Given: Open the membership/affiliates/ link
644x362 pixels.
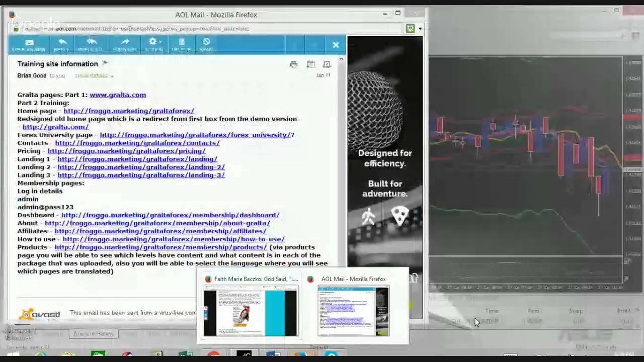Looking at the screenshot, I should [x=160, y=231].
